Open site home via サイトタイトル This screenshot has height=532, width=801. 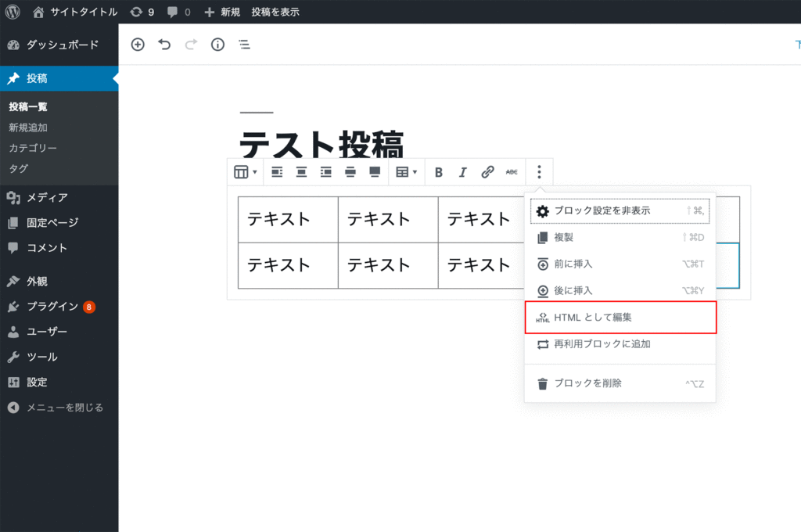click(74, 12)
